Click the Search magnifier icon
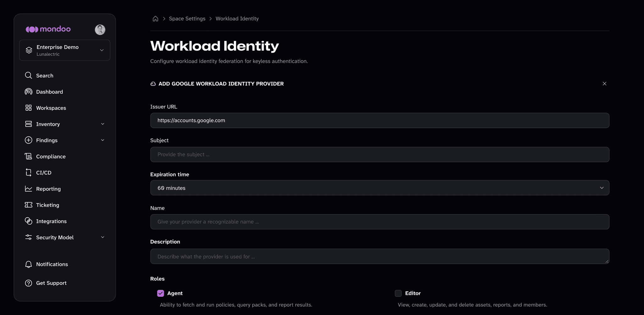The image size is (644, 315). click(28, 75)
